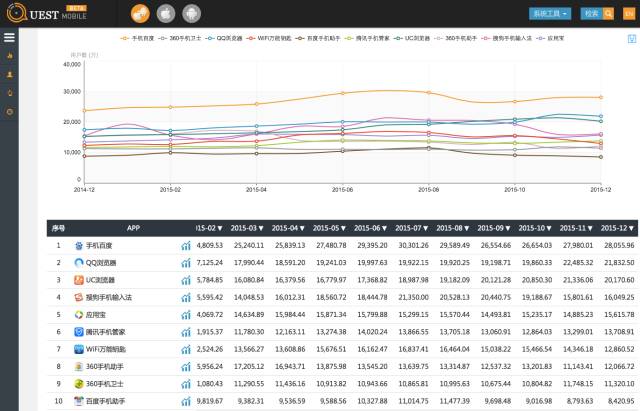Open trend chart icon for UC浏览器 row
Image resolution: width=640 pixels, height=411 pixels.
(x=186, y=280)
